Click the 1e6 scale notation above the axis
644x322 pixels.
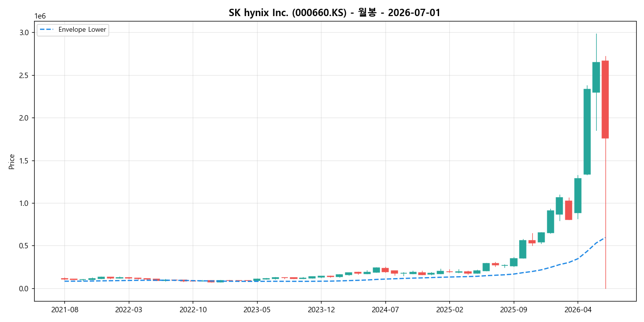tap(40, 17)
